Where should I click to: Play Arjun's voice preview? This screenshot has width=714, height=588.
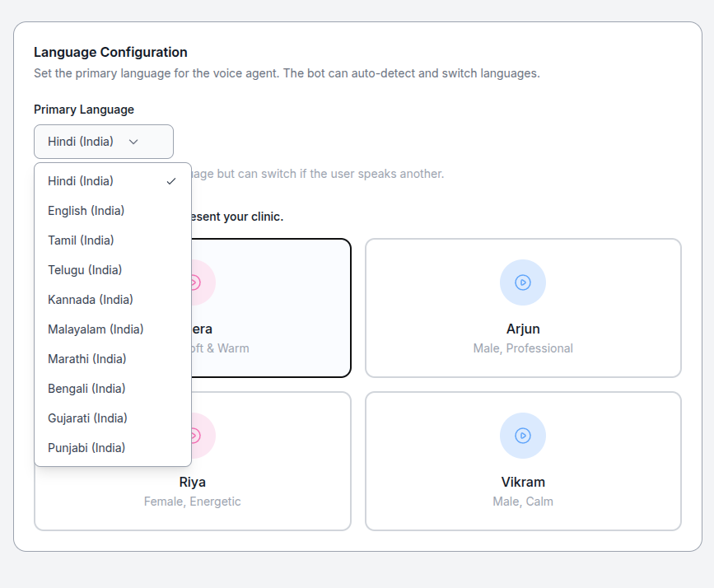click(x=523, y=282)
